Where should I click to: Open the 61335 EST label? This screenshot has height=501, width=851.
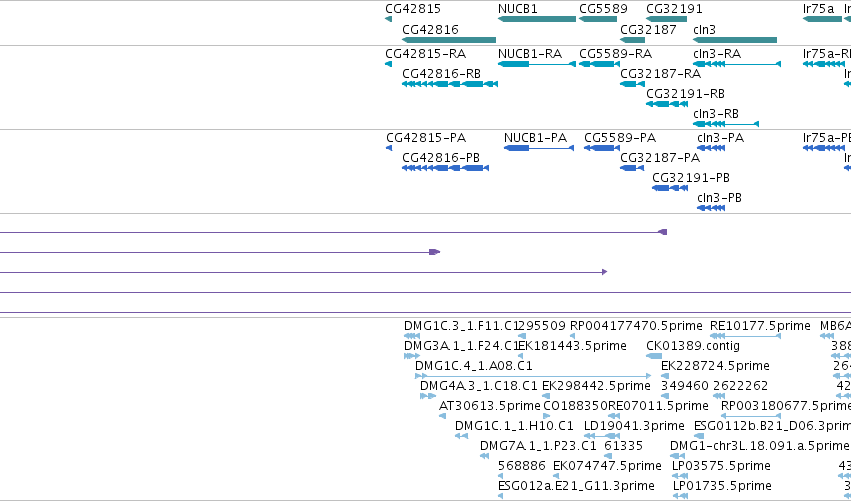point(623,446)
